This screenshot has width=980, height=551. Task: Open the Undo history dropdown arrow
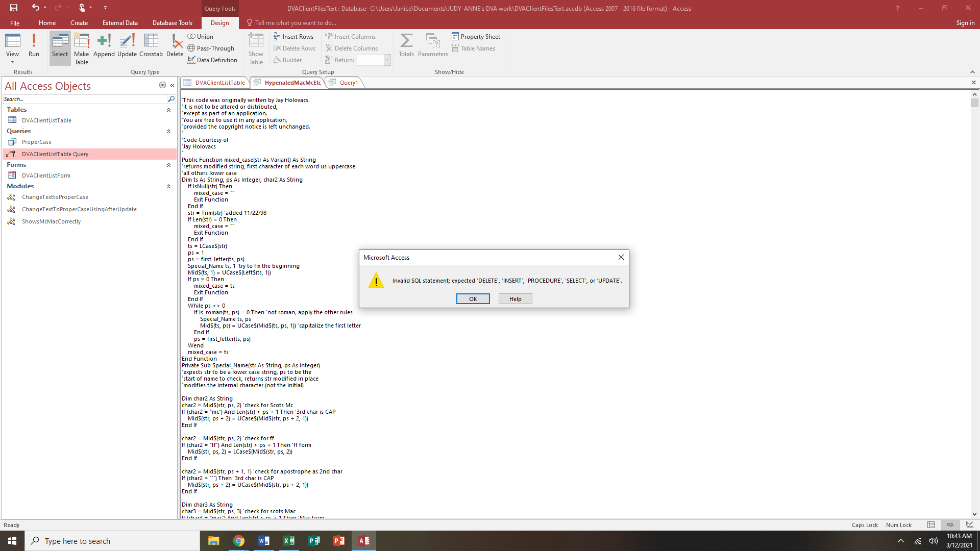point(45,8)
